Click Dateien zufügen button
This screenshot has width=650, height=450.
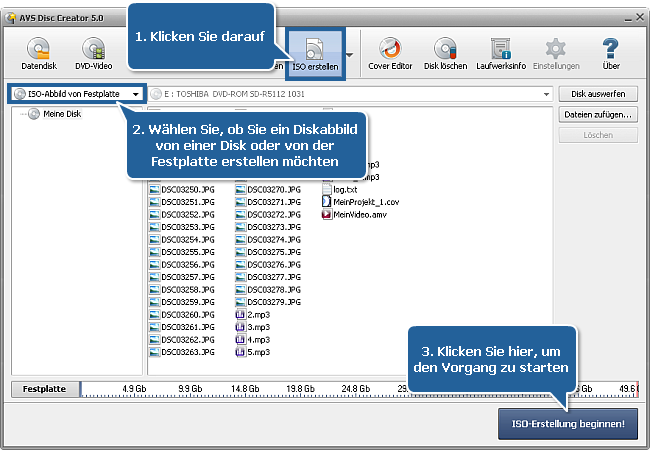pos(598,114)
